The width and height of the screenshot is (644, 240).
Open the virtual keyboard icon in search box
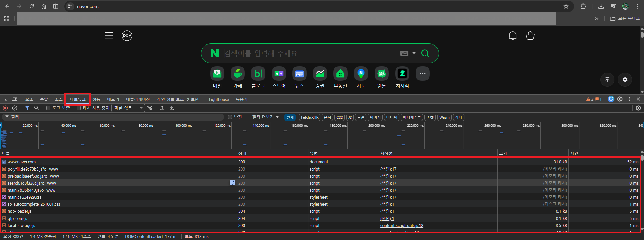click(404, 53)
